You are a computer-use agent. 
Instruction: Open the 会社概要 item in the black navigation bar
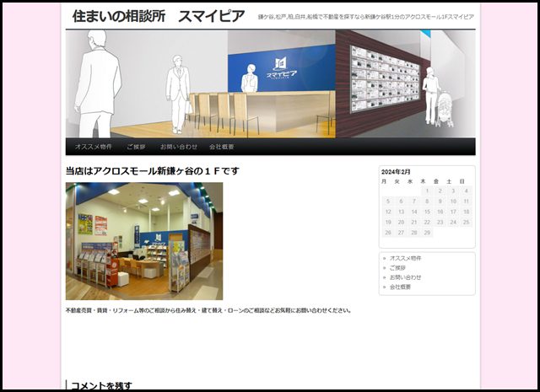(x=222, y=147)
